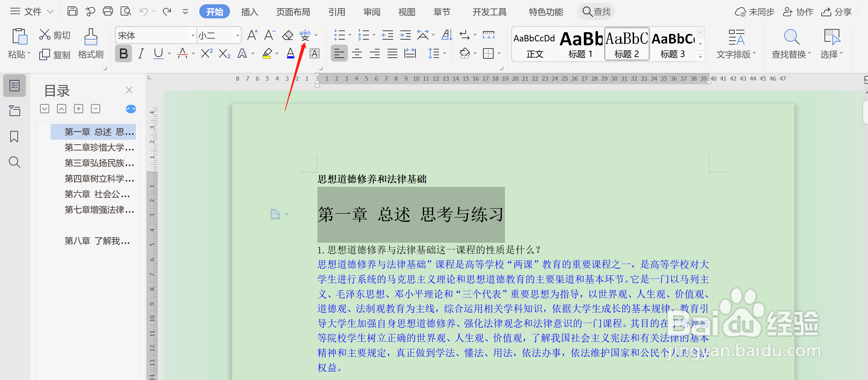Viewport: 868px width, 380px height.
Task: Click the Sort A-Z icon
Action: [x=447, y=35]
